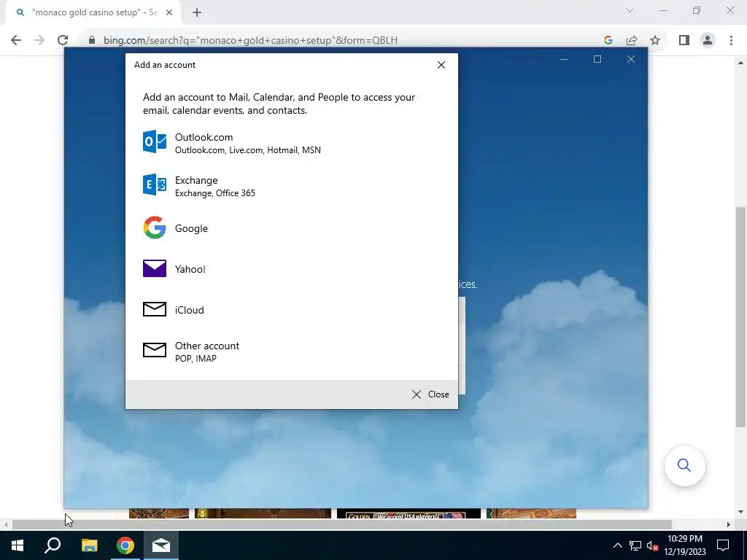Open the Windows Start menu
This screenshot has height=560, width=747.
coord(18,545)
